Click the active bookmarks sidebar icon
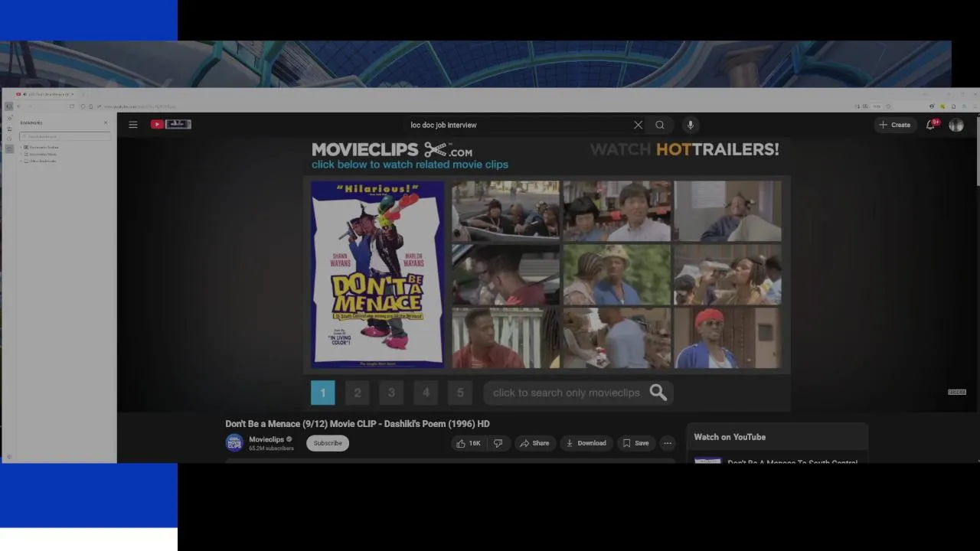 pyautogui.click(x=9, y=148)
